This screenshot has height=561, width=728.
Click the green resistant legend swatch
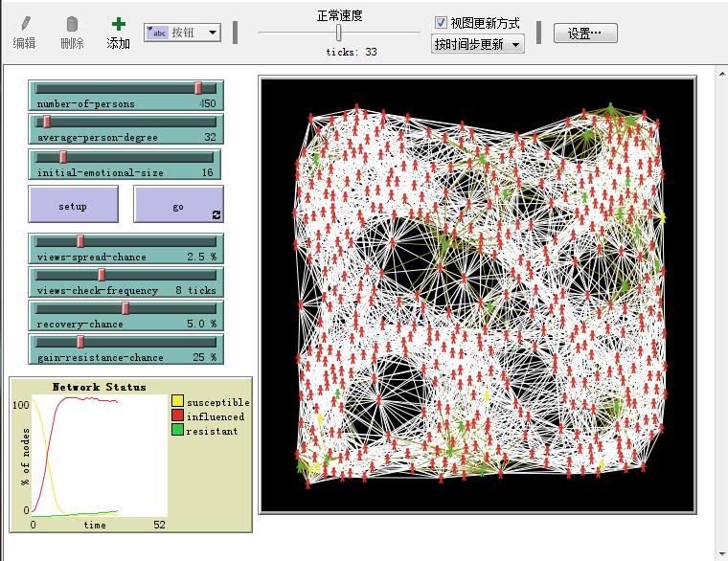(x=177, y=431)
